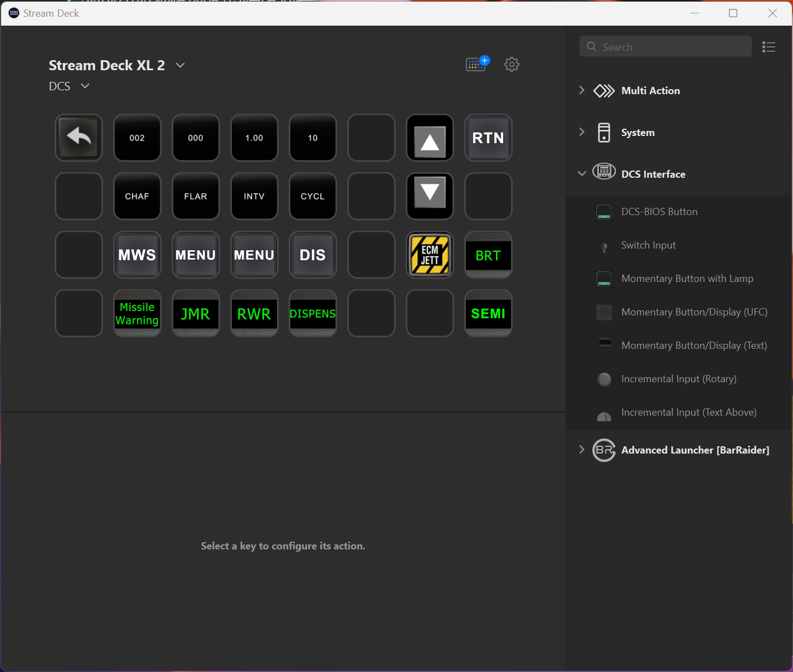793x672 pixels.
Task: Select Incremental Input (Rotary) action
Action: 678,379
